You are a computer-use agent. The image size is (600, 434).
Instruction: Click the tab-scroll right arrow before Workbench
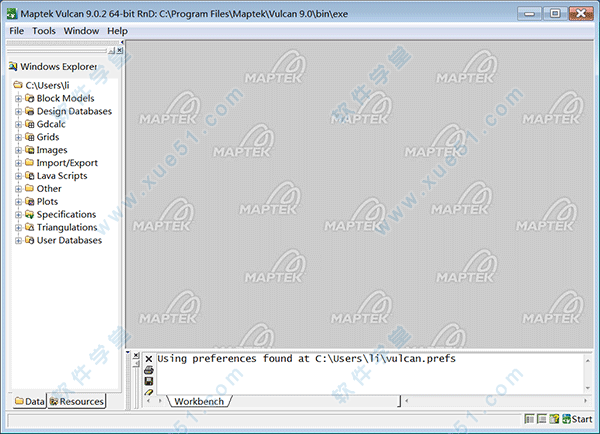tap(160, 401)
